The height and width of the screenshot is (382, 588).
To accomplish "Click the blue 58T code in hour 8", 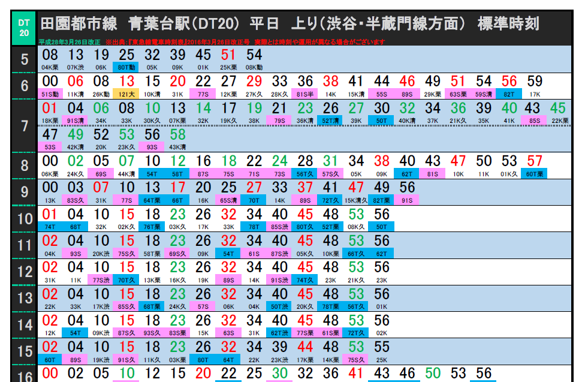I will point(177,174).
